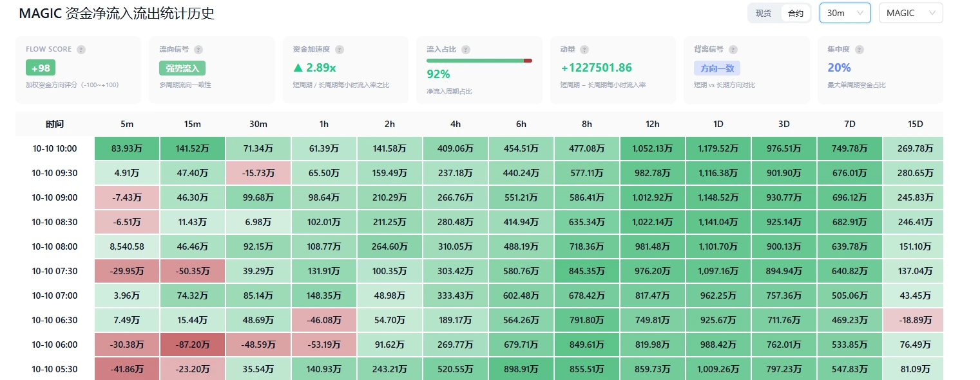Click the 898.91万 cell
Image resolution: width=980 pixels, height=380 pixels.
click(521, 369)
